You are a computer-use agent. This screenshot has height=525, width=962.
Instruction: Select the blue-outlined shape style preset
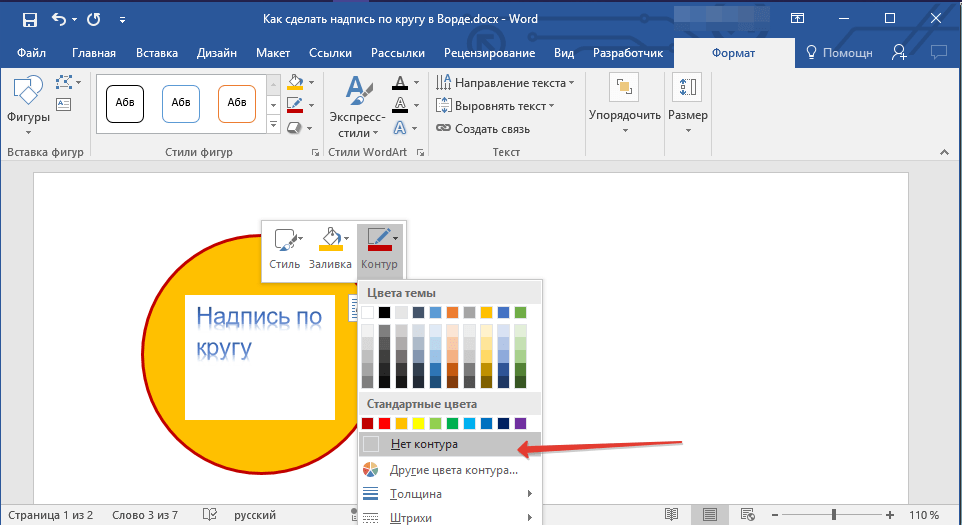click(x=181, y=103)
